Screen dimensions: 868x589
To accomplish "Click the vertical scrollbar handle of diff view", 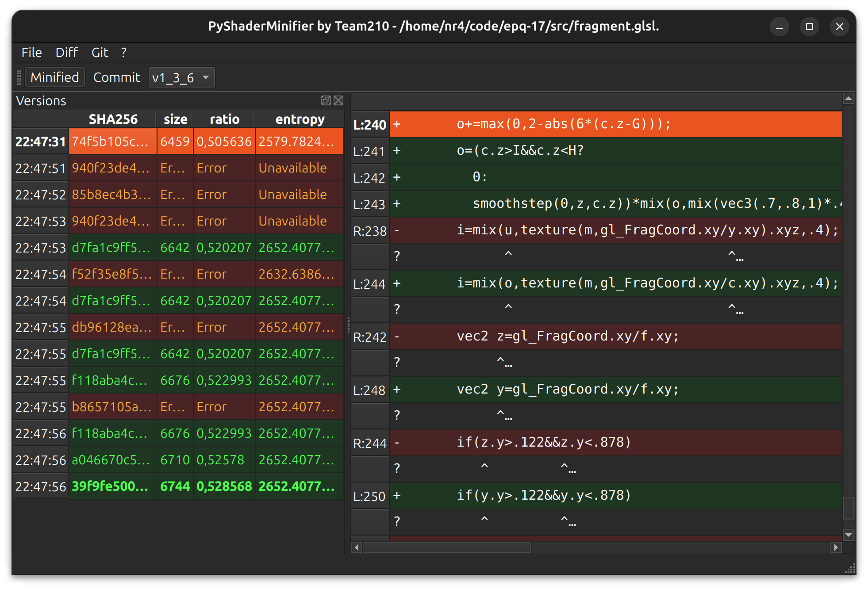I will [x=848, y=508].
